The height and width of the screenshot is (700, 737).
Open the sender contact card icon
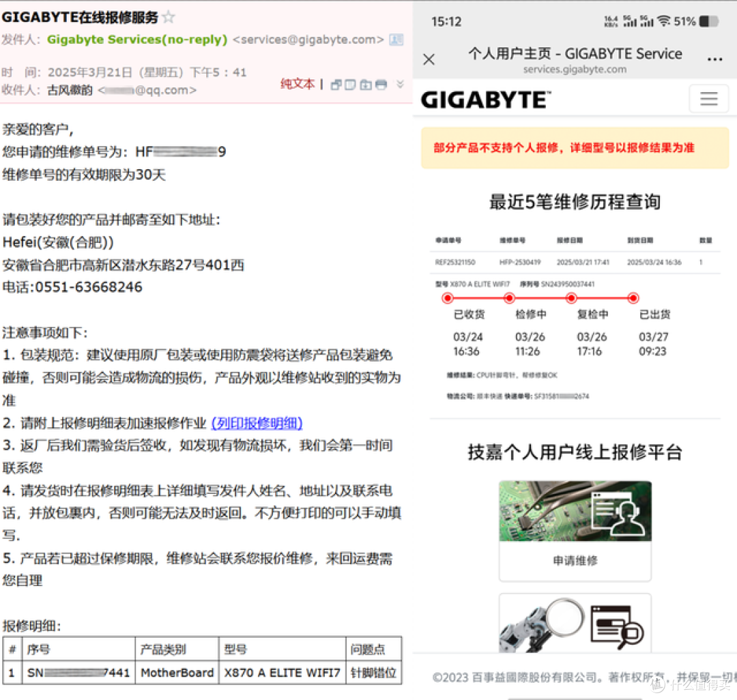pos(396,40)
